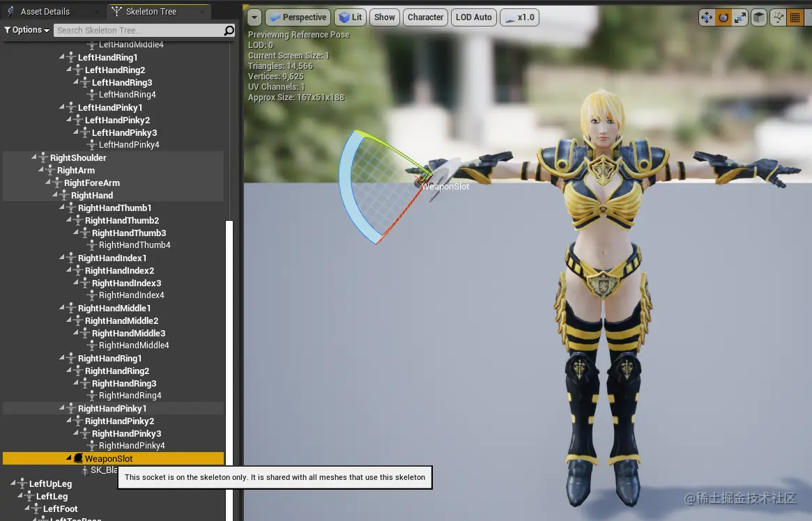The width and height of the screenshot is (812, 521).
Task: Select the RightHandRing2 bone name
Action: click(x=117, y=371)
